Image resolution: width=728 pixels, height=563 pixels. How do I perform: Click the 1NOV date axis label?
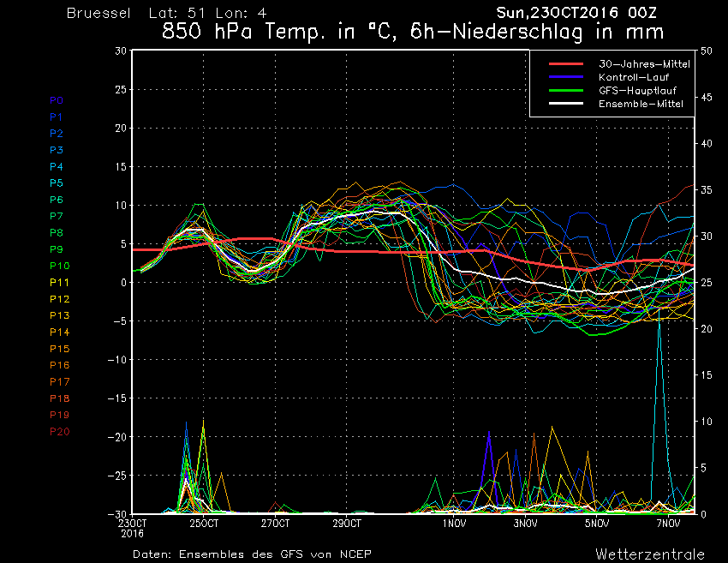[x=454, y=524]
